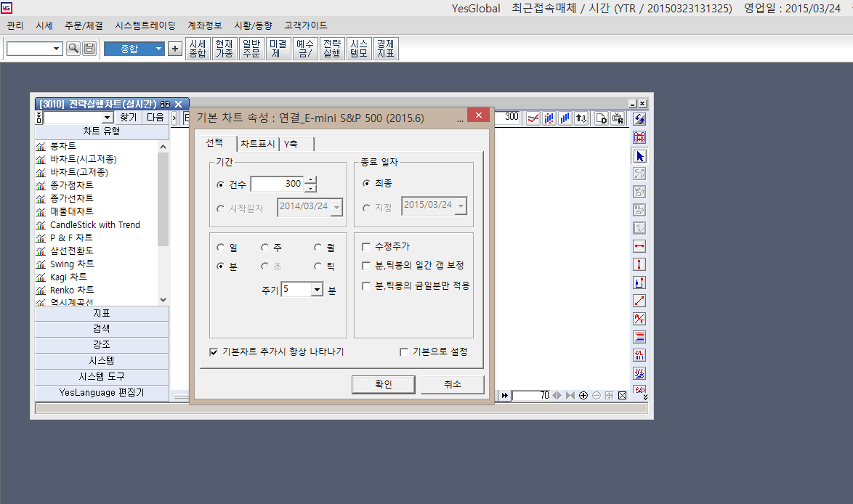Viewport: 853px width, 504px height.
Task: Check 분,틱봉의 금일분만 적용 option
Action: (x=366, y=286)
